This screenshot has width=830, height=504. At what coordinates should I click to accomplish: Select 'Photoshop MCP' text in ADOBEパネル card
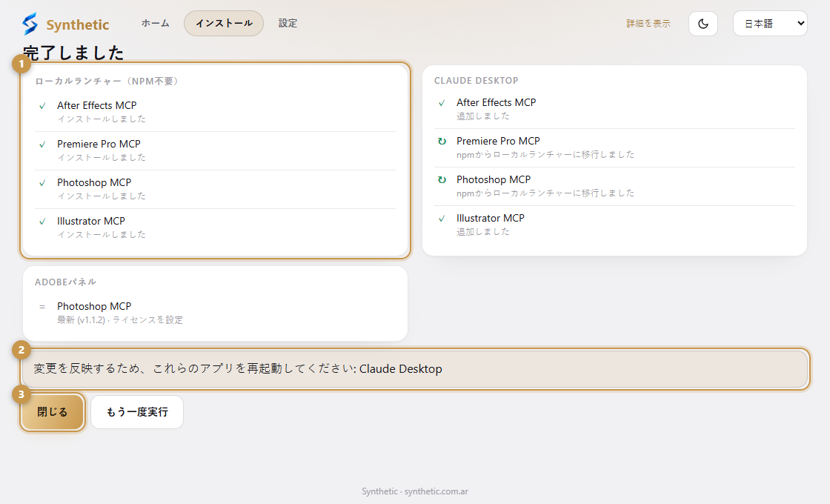coord(94,307)
